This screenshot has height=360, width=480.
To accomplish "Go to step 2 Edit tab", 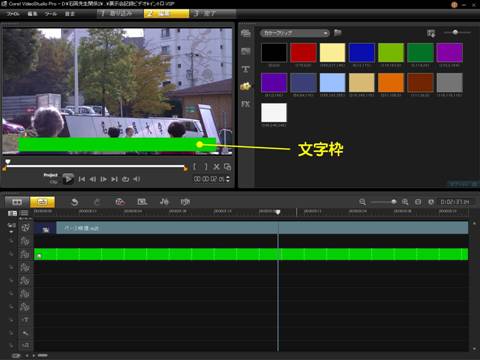I will point(166,13).
